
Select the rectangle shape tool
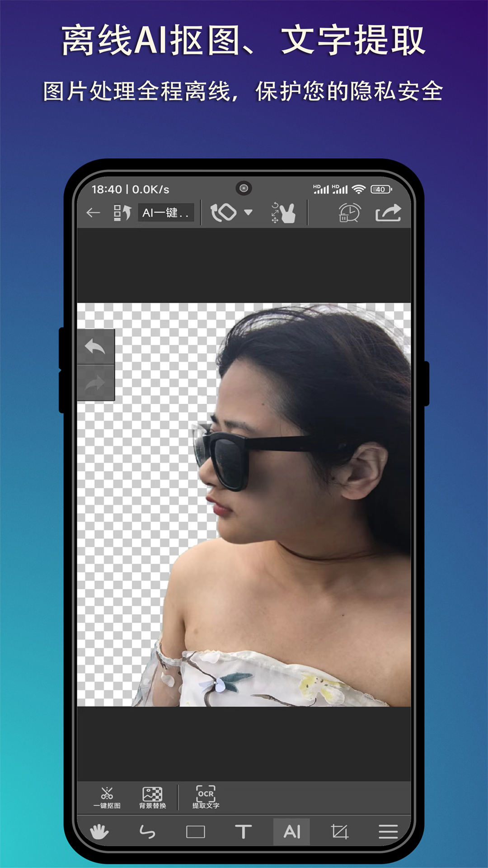coord(196,832)
